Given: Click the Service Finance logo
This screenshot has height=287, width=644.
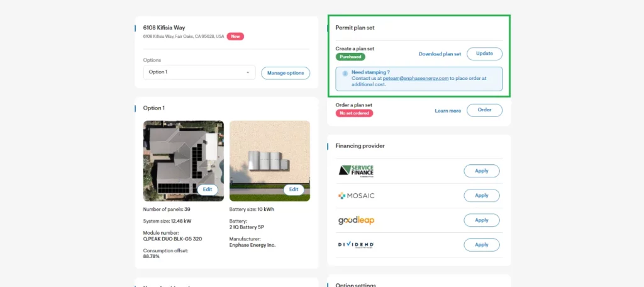Looking at the screenshot, I should point(357,171).
